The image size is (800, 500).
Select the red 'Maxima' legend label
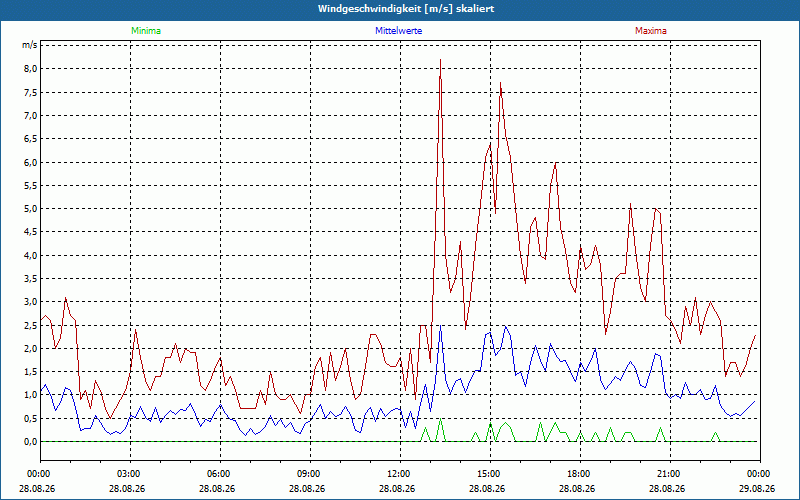tap(651, 31)
